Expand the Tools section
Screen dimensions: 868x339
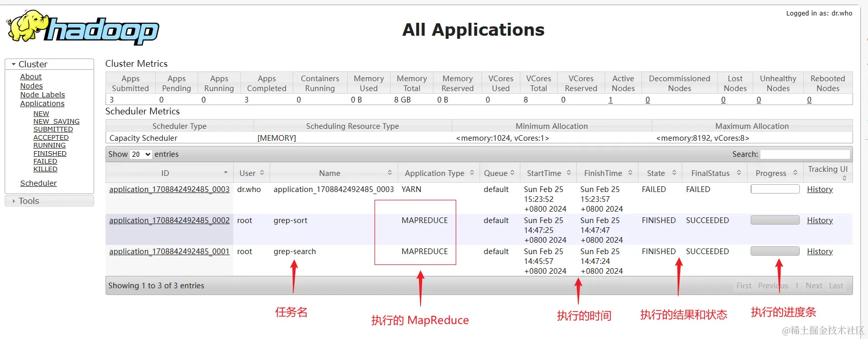(x=50, y=201)
